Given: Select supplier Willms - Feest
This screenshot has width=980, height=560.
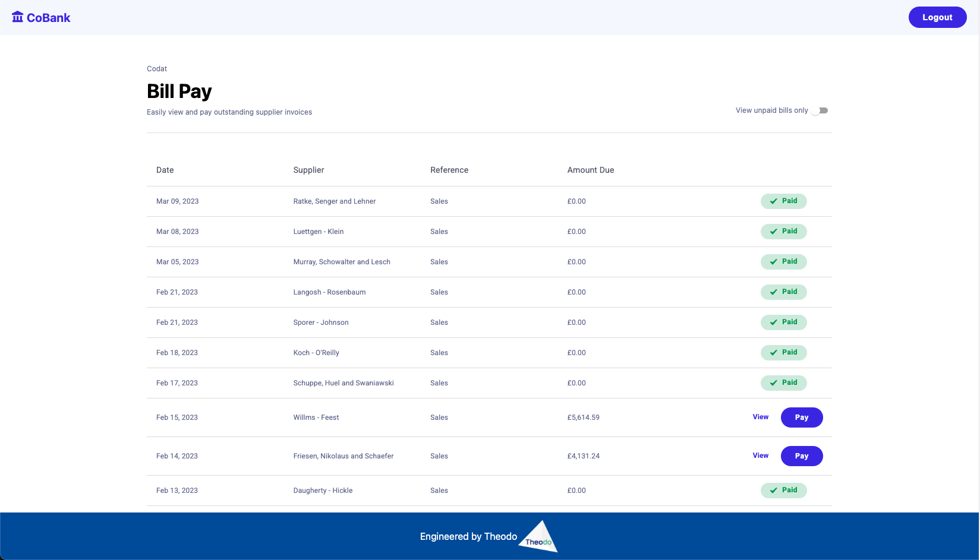Looking at the screenshot, I should coord(316,417).
